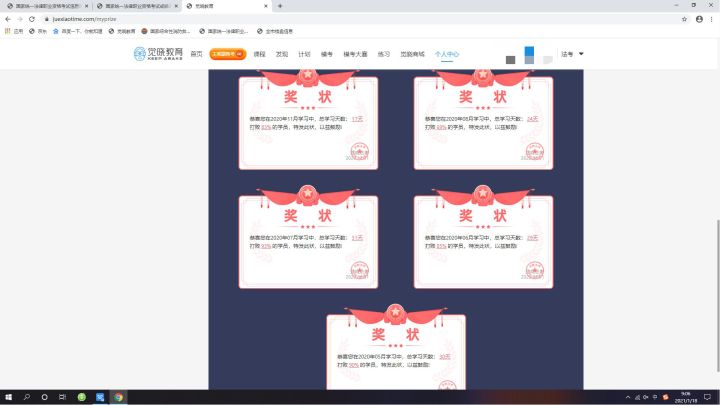Reload the current page
This screenshot has width=720, height=405.
[32, 19]
